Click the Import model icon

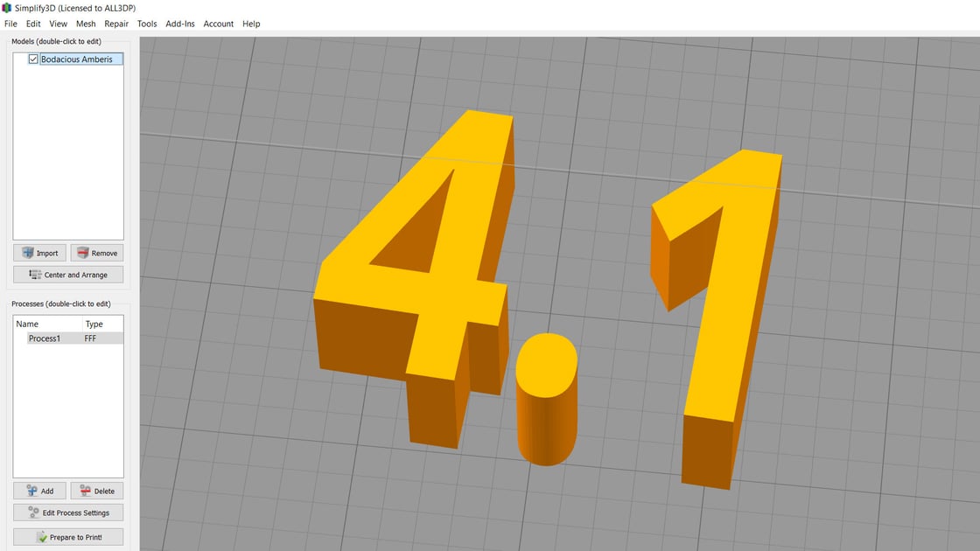tap(26, 253)
